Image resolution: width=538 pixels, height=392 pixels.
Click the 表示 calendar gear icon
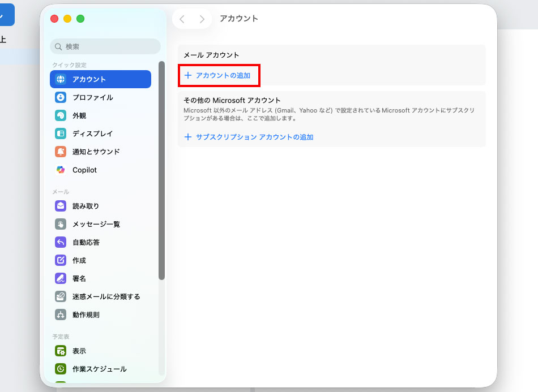[x=61, y=351]
